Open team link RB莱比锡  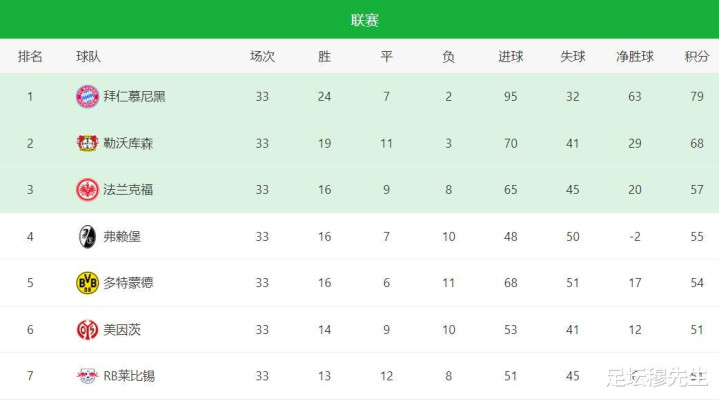(129, 376)
